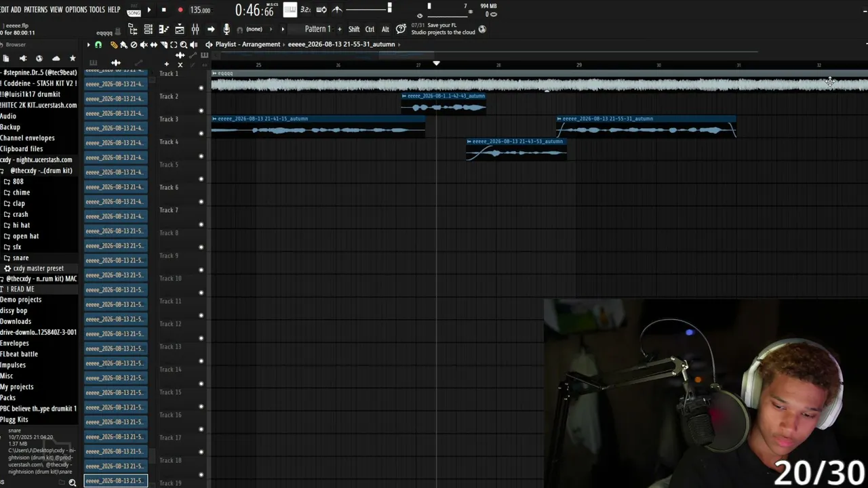
Task: Toggle Pattern/Song mode switch
Action: (134, 10)
